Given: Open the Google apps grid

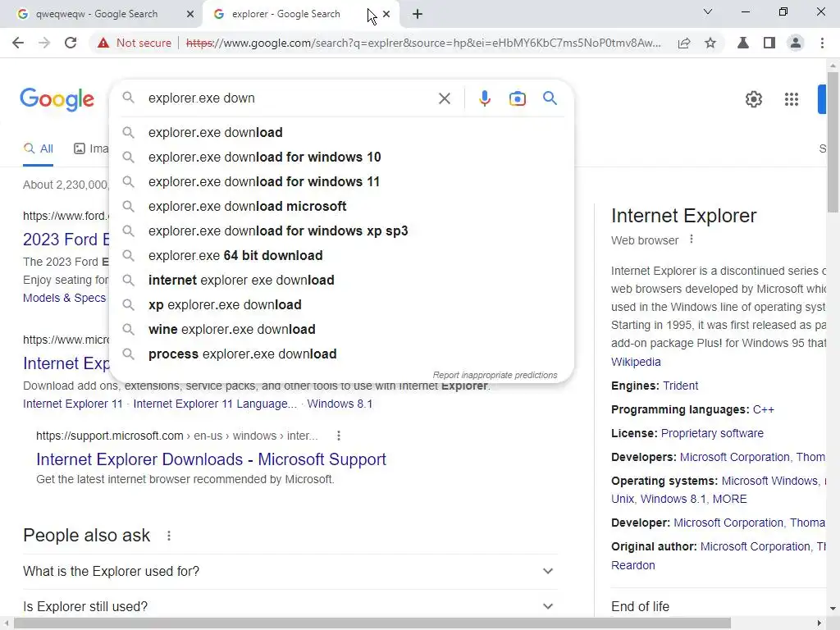Looking at the screenshot, I should click(x=792, y=99).
